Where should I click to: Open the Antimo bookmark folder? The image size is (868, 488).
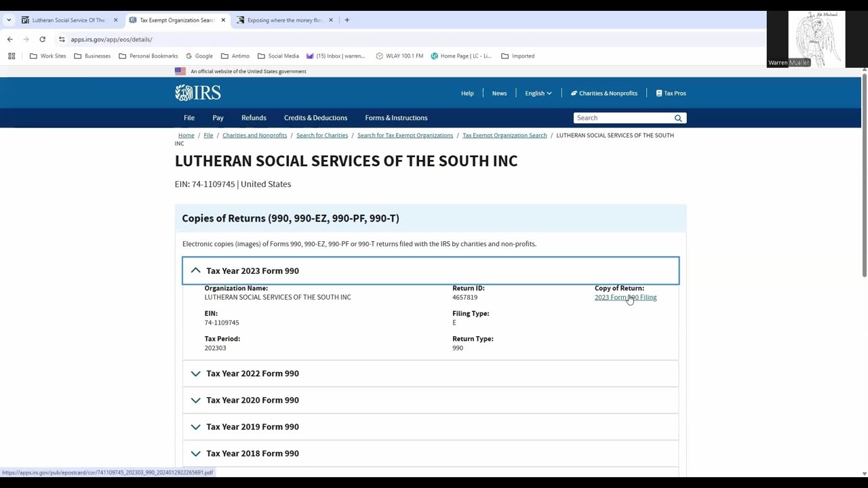235,56
